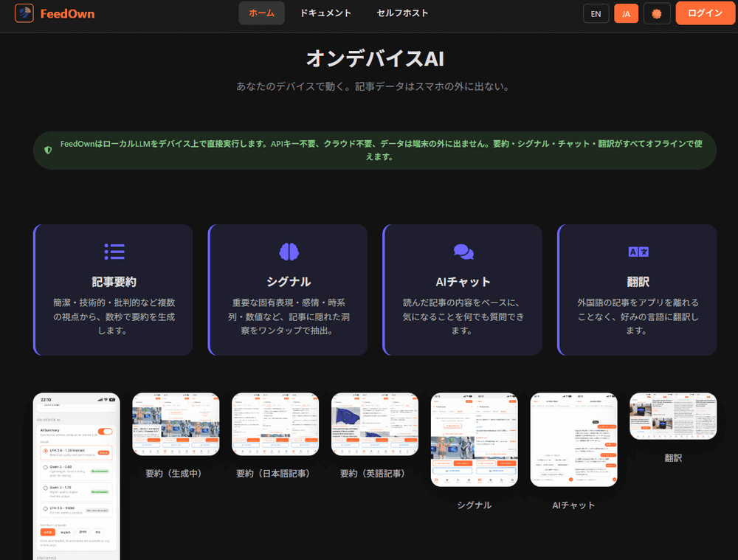Viewport: 738px width, 560px height.
Task: Open the セルフホスト menu item
Action: coord(402,13)
